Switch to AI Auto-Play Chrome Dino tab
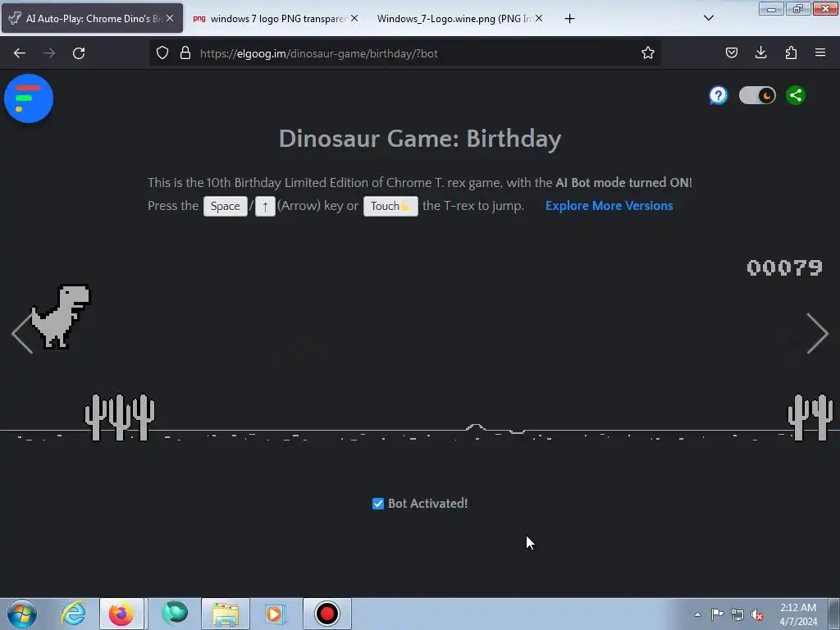 point(92,18)
